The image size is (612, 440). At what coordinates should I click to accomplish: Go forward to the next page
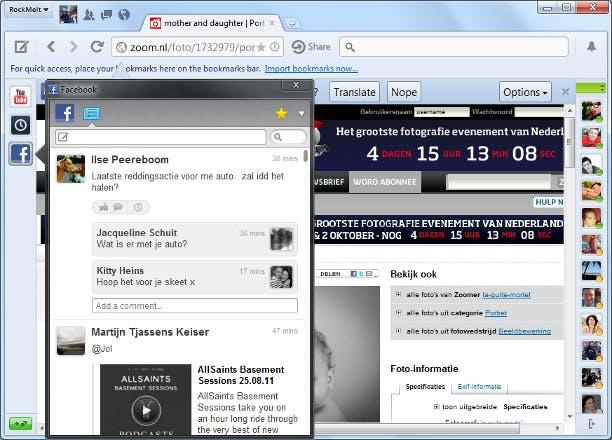[73, 47]
